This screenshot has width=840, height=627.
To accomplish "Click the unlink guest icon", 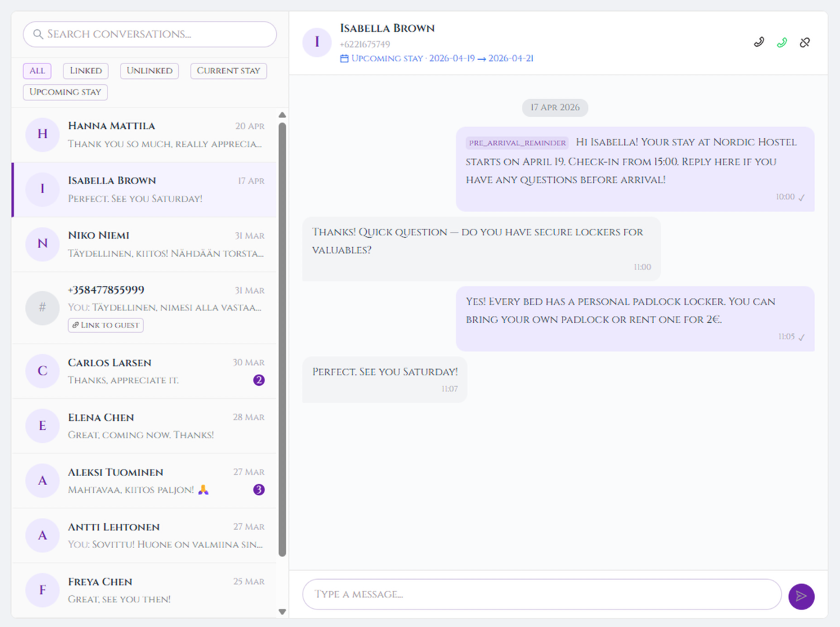I will [805, 42].
